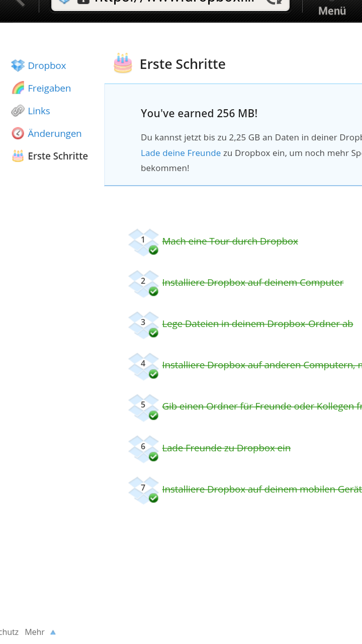The width and height of the screenshot is (362, 644).
Task: Open the browser Menü button
Action: [x=332, y=10]
